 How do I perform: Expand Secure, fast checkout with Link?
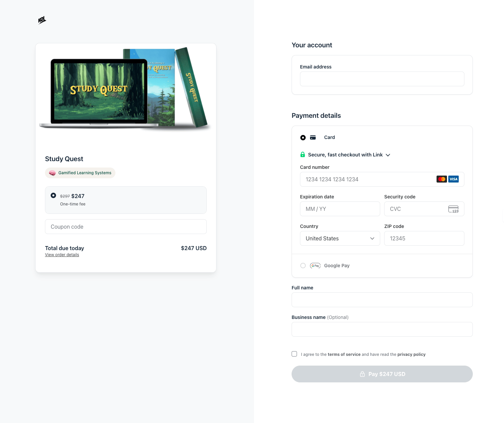click(345, 155)
